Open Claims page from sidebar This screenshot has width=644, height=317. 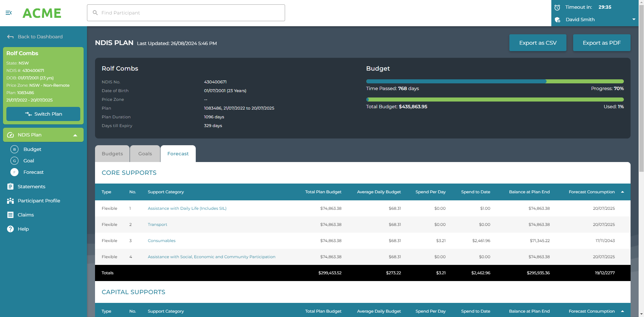pos(26,215)
